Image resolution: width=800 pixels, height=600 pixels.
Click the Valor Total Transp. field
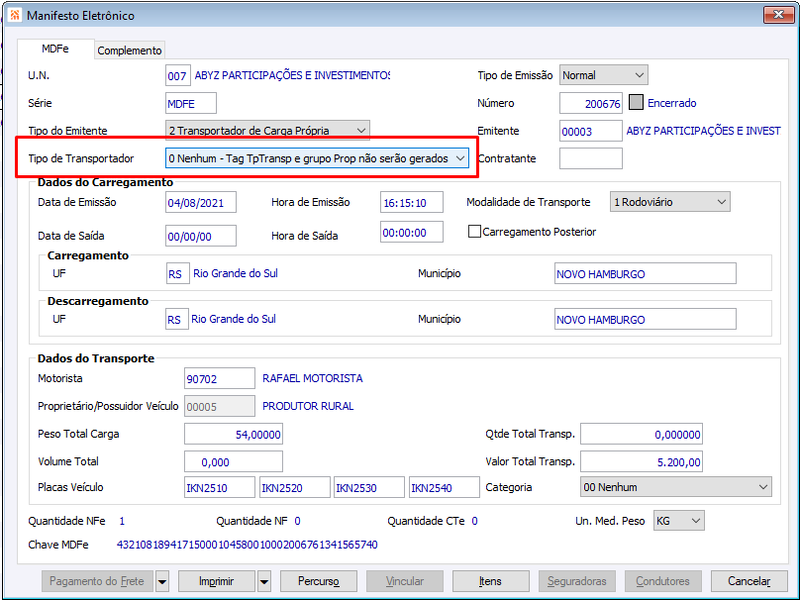(x=641, y=461)
